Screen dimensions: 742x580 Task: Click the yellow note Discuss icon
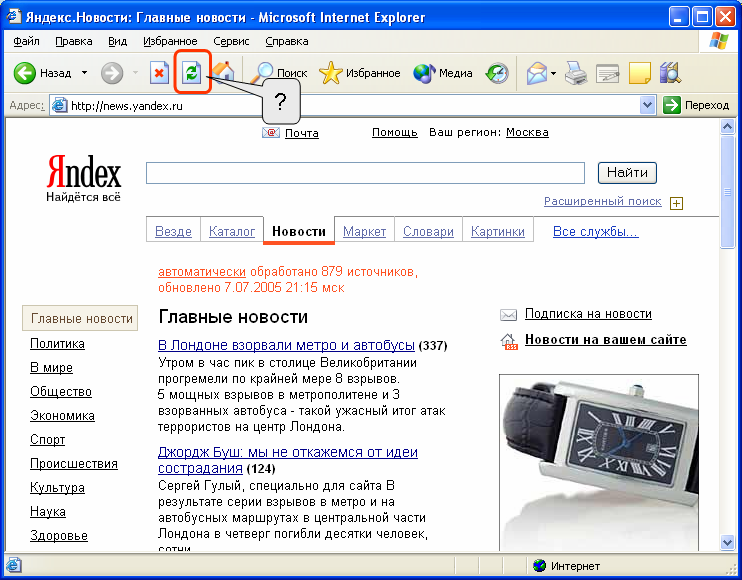pyautogui.click(x=639, y=73)
